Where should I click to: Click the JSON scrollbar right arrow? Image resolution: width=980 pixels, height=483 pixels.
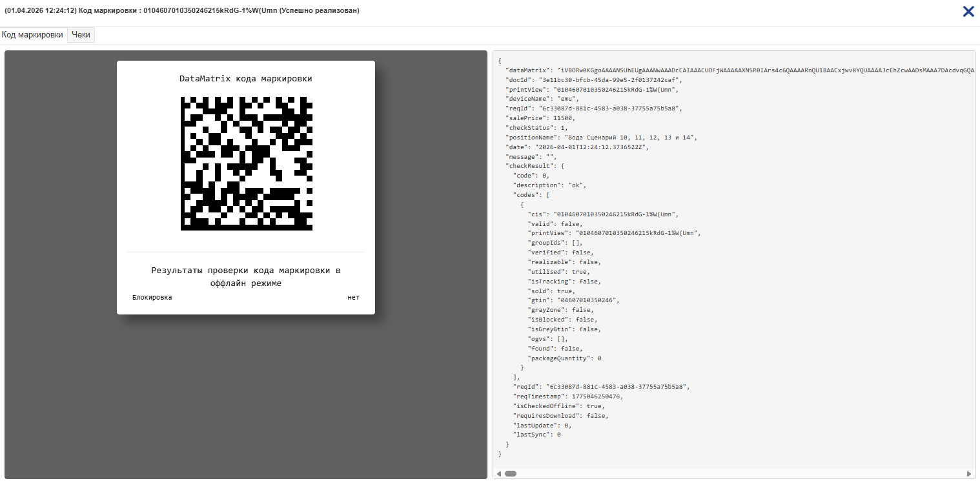pyautogui.click(x=969, y=473)
